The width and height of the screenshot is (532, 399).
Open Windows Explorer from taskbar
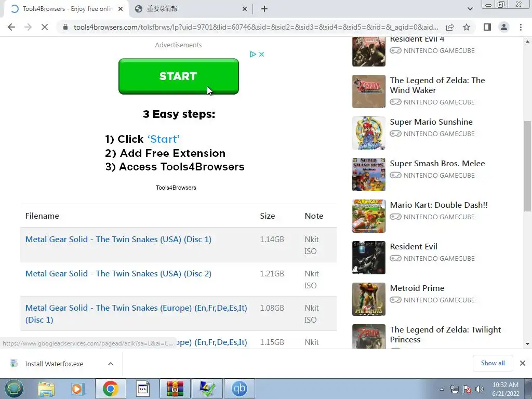pos(46,389)
